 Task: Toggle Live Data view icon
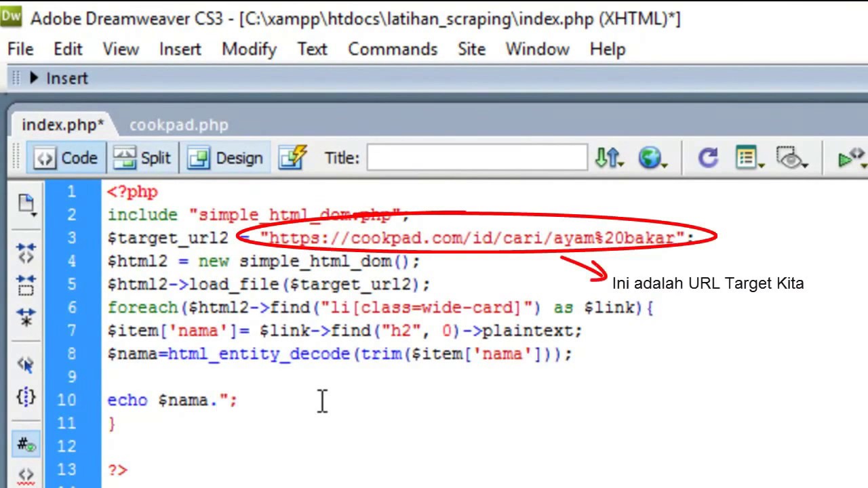(293, 158)
